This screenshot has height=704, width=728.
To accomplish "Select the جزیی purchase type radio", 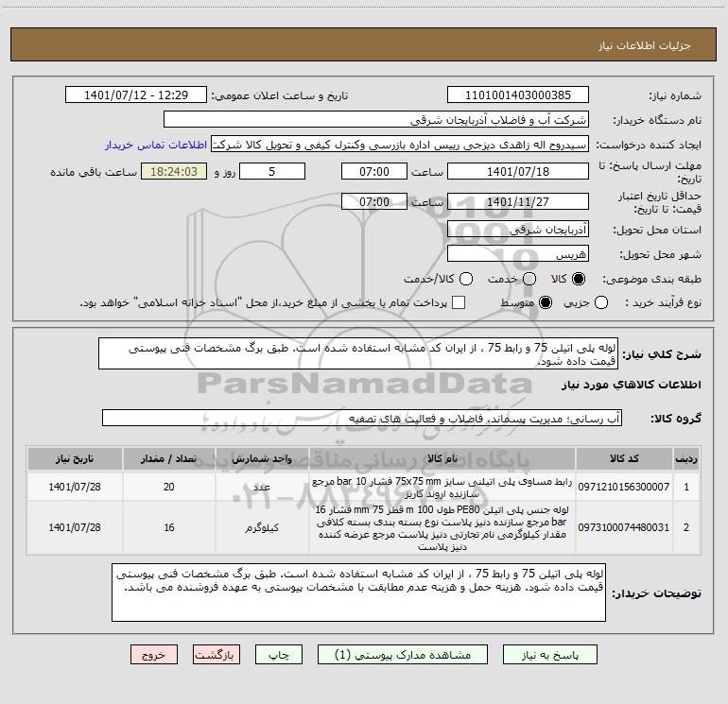I will [x=601, y=303].
